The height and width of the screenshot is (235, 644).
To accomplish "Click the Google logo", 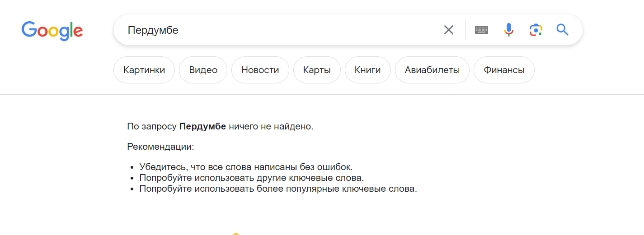I will pyautogui.click(x=52, y=30).
